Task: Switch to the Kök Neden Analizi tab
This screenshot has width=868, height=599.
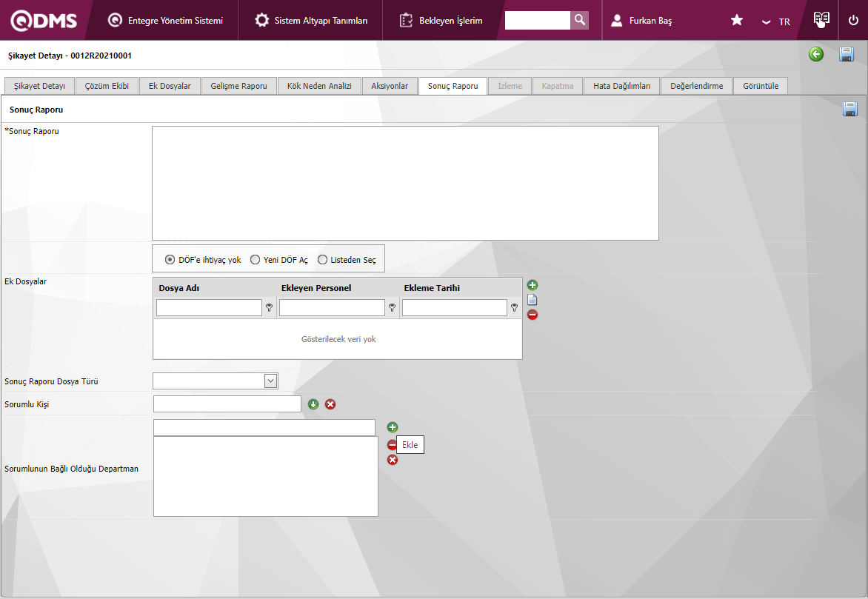Action: [319, 86]
